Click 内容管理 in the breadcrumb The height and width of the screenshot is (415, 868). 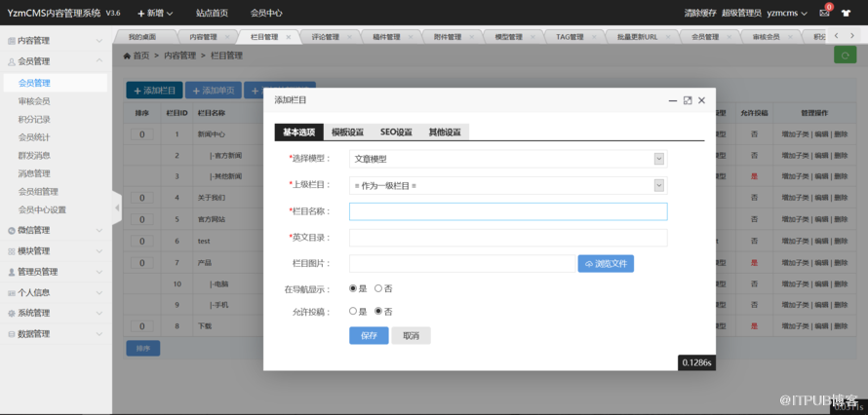click(x=179, y=56)
